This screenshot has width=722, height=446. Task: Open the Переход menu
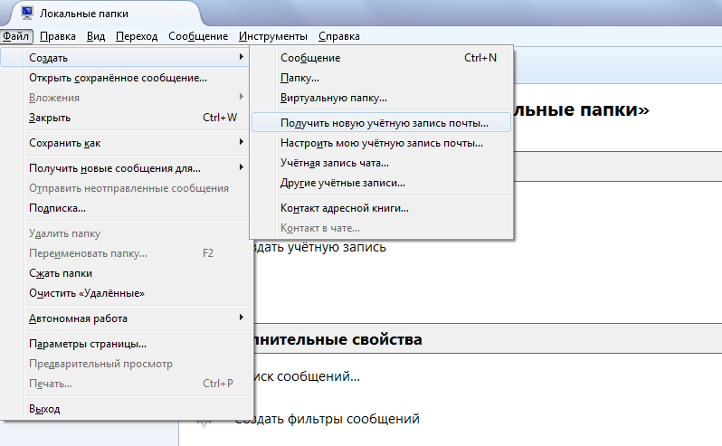[136, 36]
